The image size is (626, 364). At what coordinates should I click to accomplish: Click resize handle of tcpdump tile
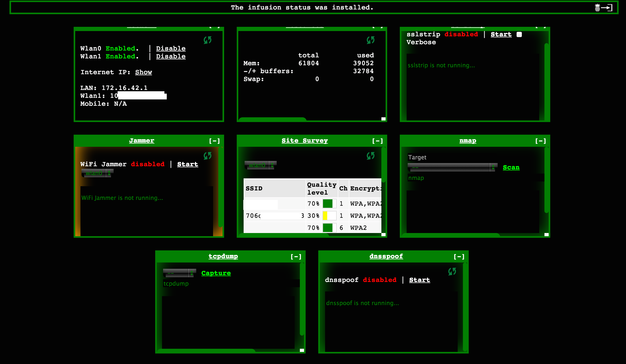pos(302,350)
